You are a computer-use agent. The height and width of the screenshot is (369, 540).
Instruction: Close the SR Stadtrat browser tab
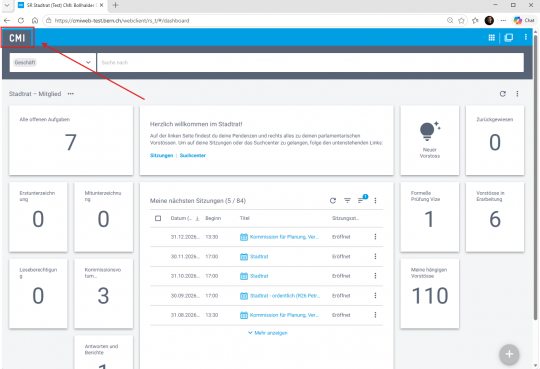click(101, 5)
